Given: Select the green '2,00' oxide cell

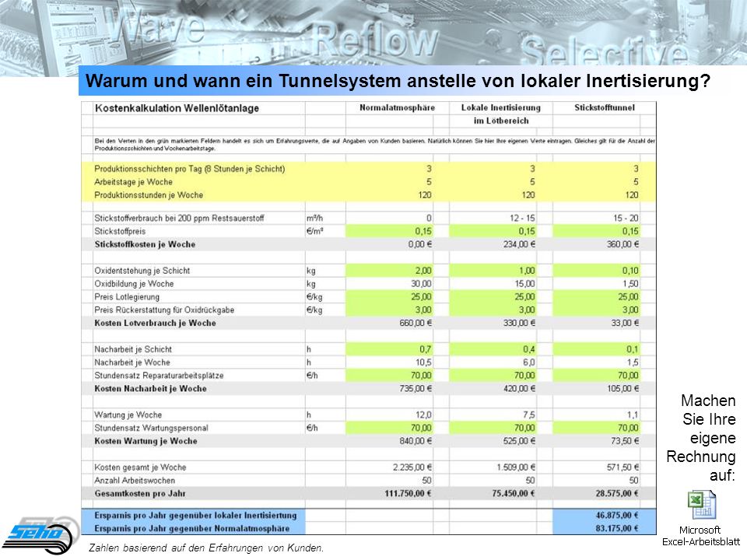Looking at the screenshot, I should tap(389, 271).
